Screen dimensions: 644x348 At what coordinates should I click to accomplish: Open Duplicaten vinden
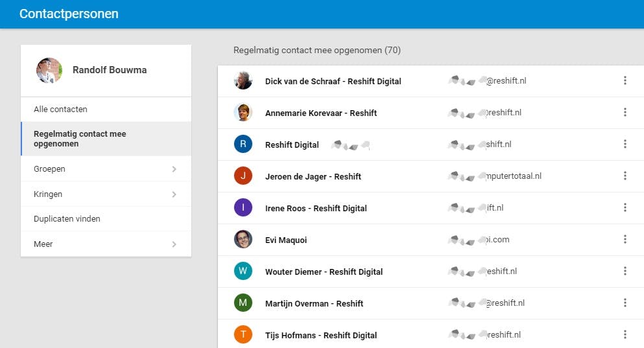67,219
